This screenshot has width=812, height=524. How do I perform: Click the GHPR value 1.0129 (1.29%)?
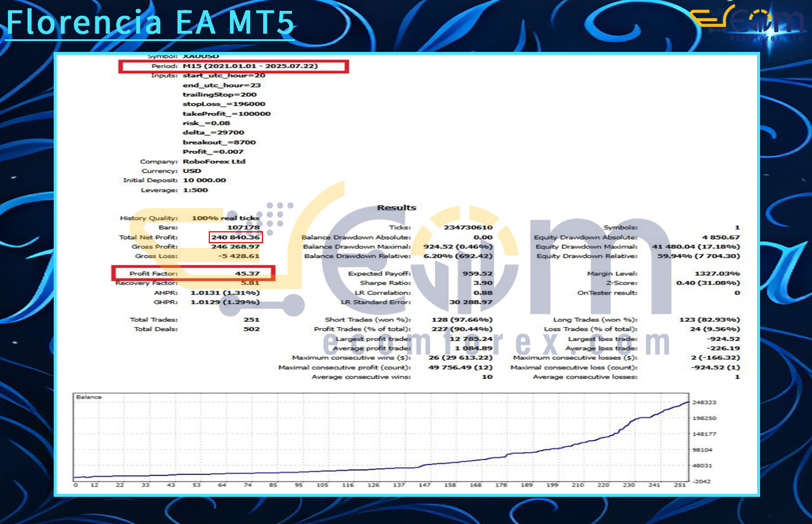coord(225,302)
